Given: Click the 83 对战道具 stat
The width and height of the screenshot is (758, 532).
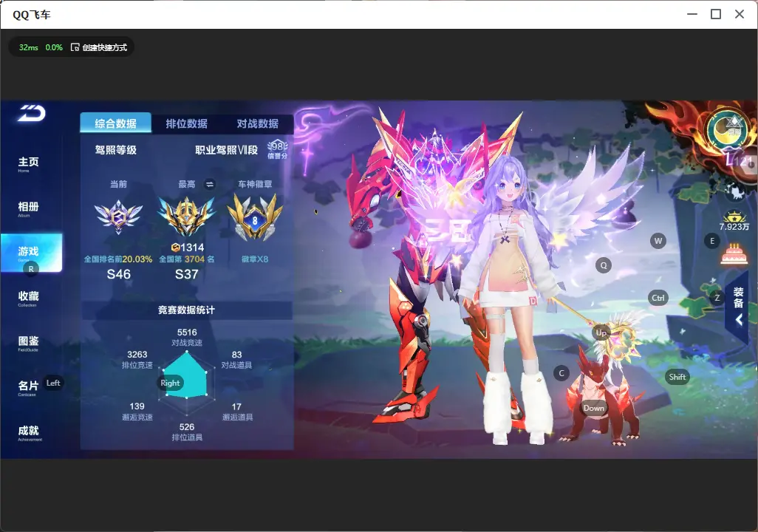Looking at the screenshot, I should pyautogui.click(x=236, y=359).
